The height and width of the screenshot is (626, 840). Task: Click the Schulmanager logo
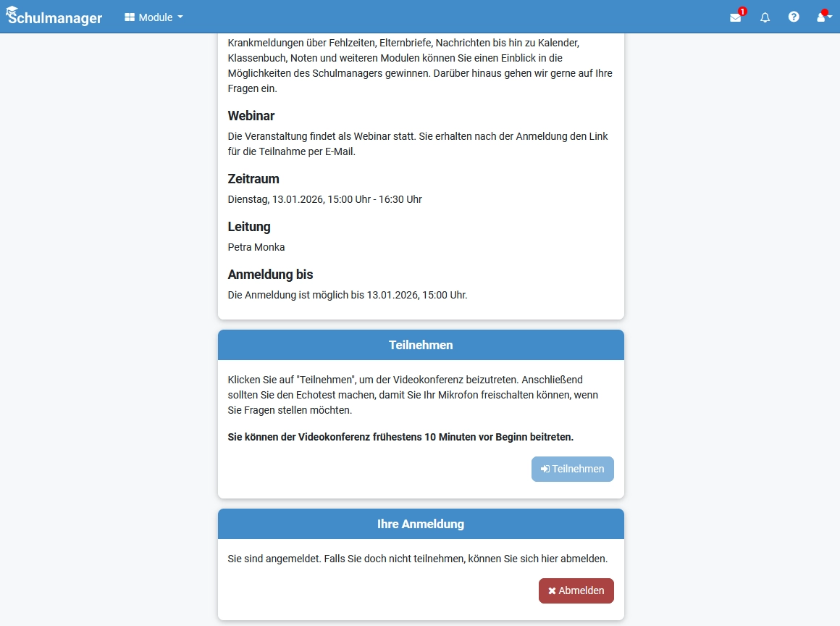[54, 17]
